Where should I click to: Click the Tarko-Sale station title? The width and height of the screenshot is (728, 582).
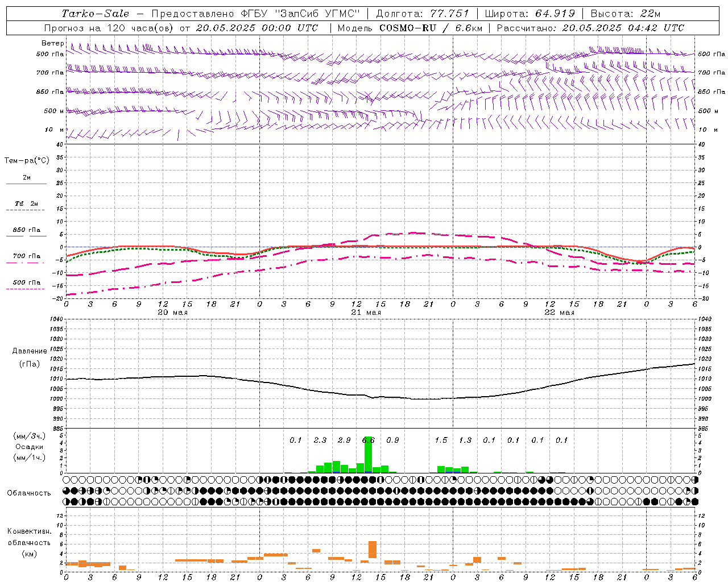(x=95, y=14)
